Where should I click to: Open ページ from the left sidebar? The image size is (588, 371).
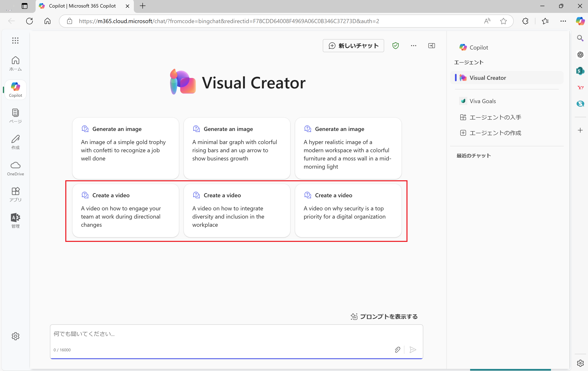(15, 116)
